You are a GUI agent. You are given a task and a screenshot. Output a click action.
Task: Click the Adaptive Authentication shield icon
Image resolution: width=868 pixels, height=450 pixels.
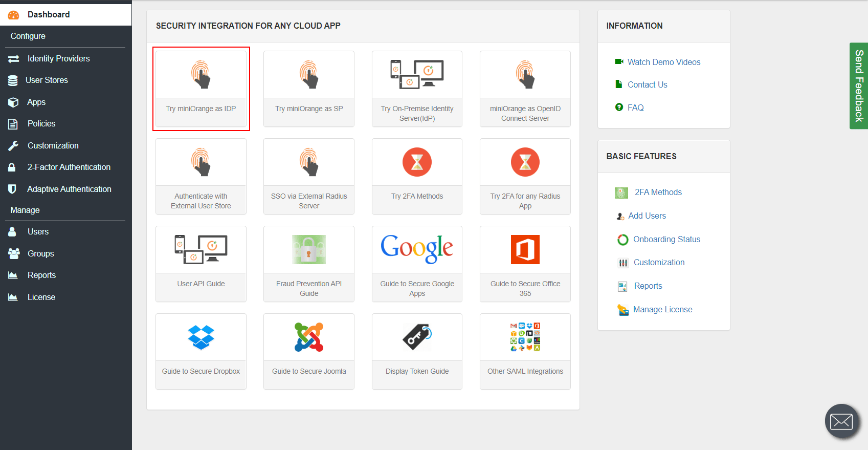(x=12, y=189)
